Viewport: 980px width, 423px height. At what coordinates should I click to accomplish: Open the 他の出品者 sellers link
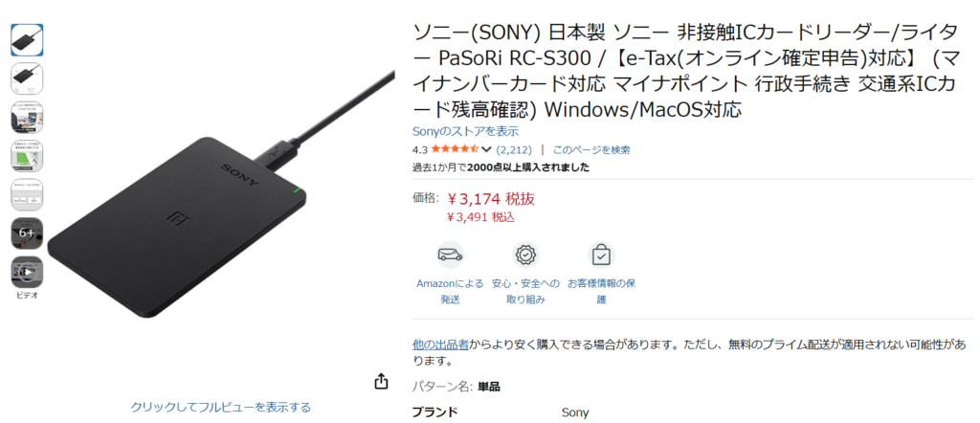click(x=440, y=344)
